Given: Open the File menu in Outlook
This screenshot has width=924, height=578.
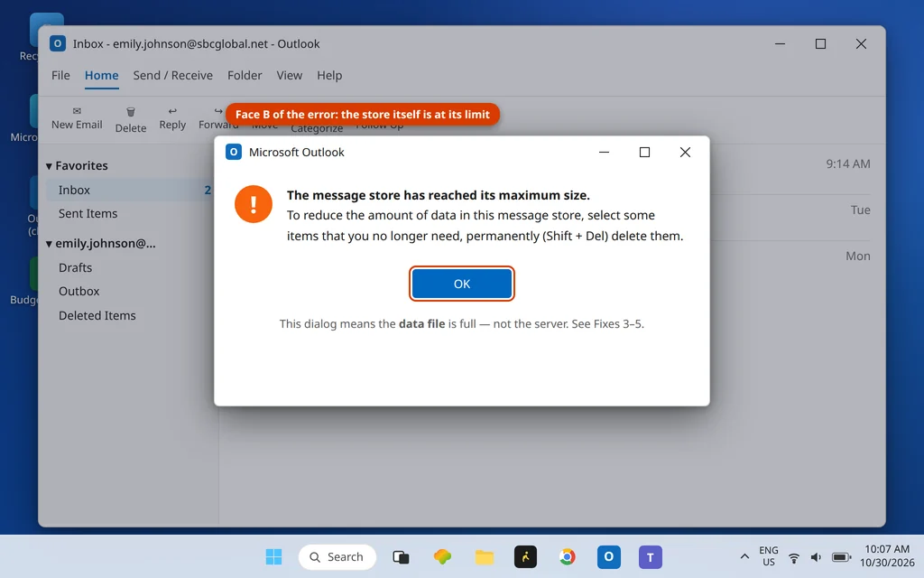Looking at the screenshot, I should coord(60,76).
